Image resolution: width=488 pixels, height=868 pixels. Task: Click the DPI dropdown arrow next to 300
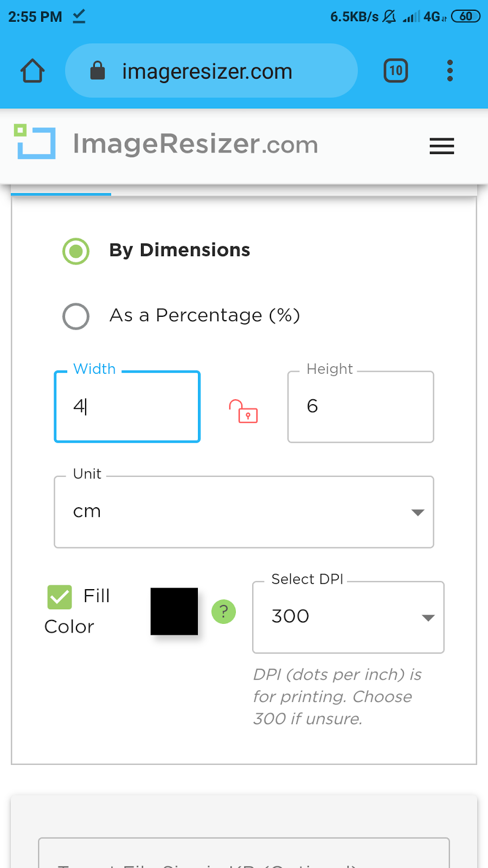click(x=428, y=618)
